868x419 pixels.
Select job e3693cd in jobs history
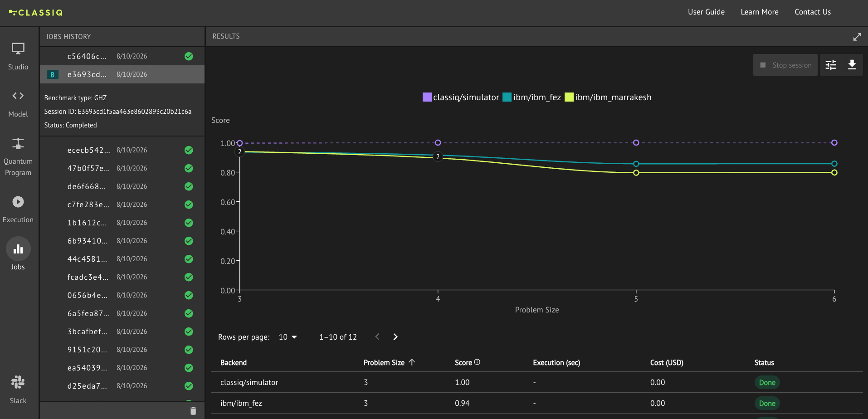coord(122,74)
